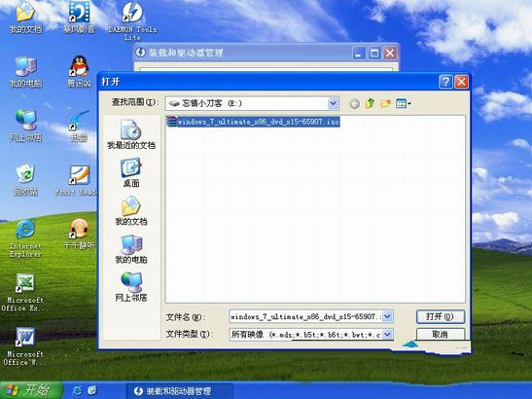Expand the file type filter dropdown
This screenshot has width=532, height=399.
point(388,334)
